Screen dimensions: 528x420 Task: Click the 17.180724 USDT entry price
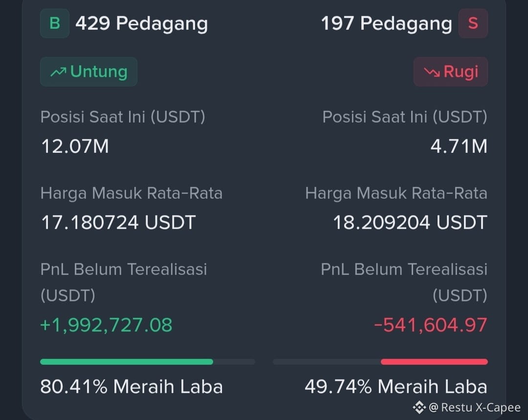pyautogui.click(x=118, y=222)
